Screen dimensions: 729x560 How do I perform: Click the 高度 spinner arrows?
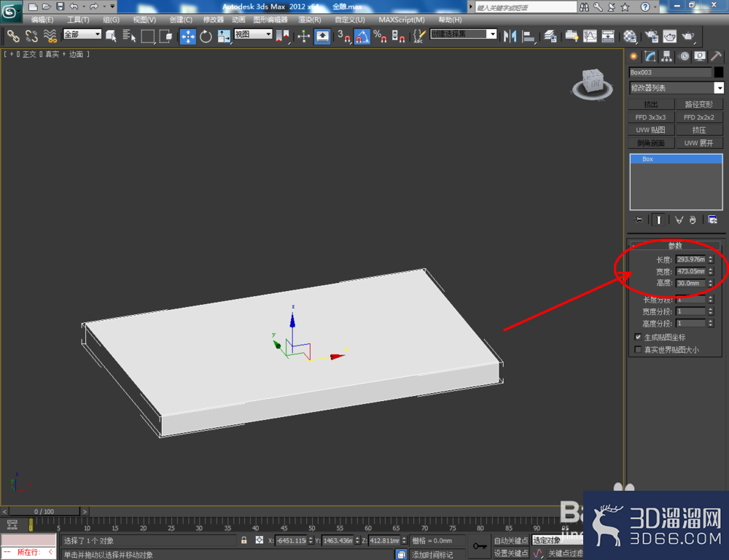coord(710,283)
